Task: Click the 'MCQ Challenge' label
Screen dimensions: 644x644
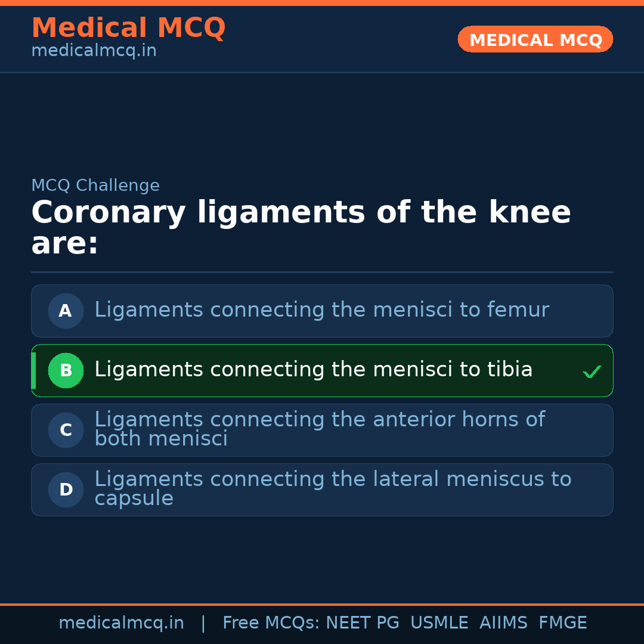Action: pyautogui.click(x=95, y=185)
